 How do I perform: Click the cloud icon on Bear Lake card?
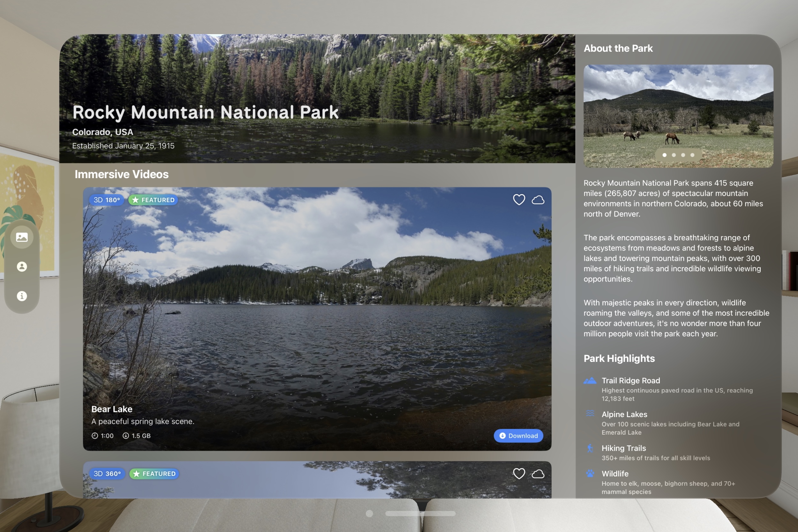[x=538, y=200]
